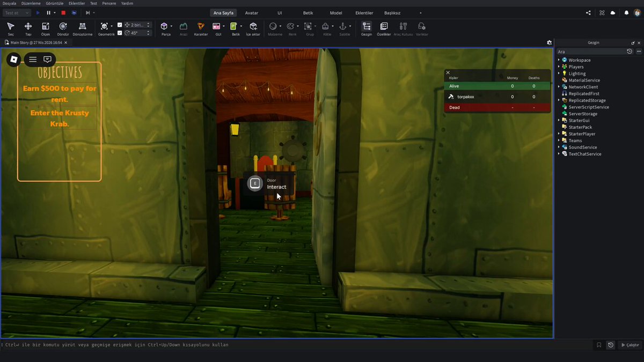Activate the Ölçek scale tool
The height and width of the screenshot is (362, 644).
click(x=46, y=28)
